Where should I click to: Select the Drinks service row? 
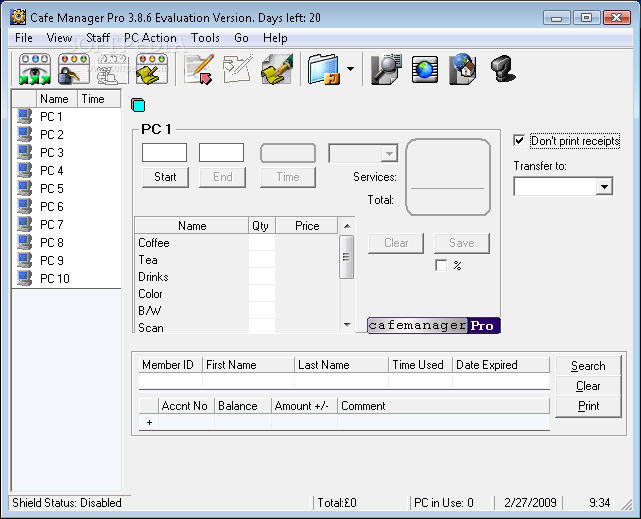click(236, 277)
